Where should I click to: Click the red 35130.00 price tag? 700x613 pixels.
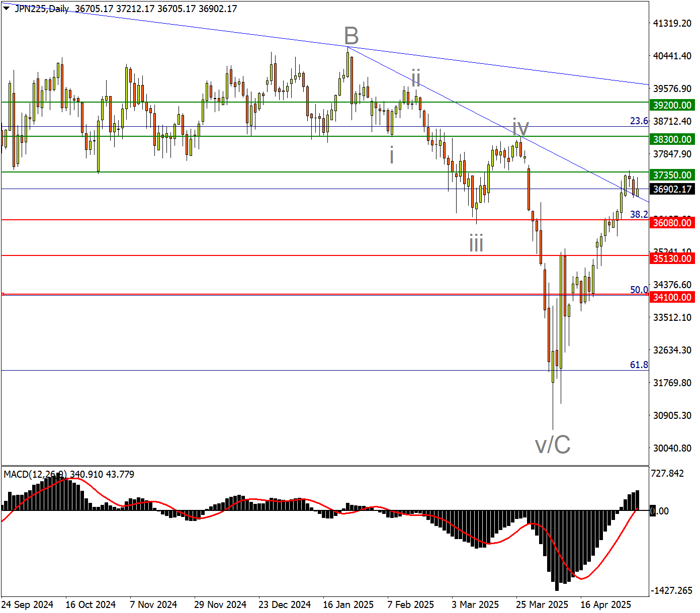coord(672,258)
